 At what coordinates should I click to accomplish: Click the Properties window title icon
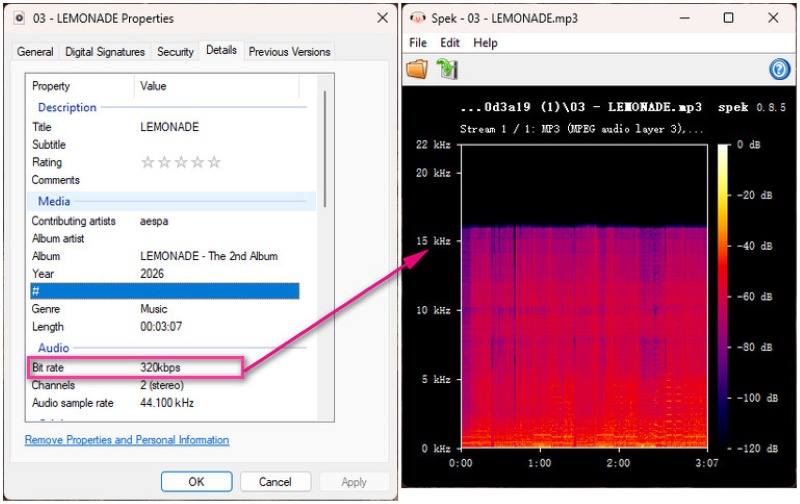point(19,18)
